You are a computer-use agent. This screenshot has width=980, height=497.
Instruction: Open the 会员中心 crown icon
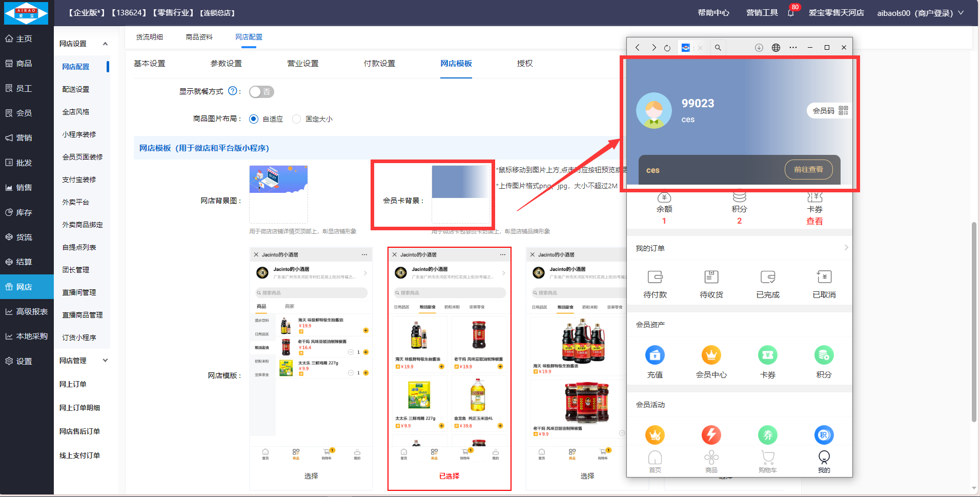click(711, 355)
